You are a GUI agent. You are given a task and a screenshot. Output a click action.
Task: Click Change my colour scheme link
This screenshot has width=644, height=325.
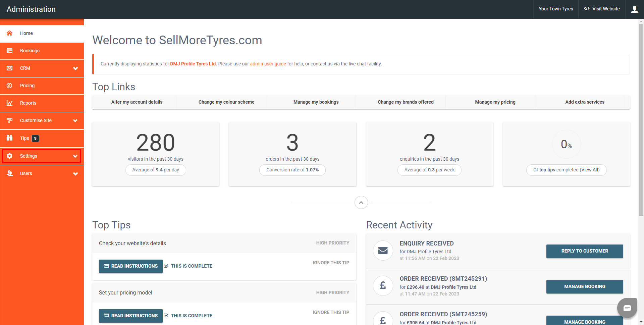point(226,102)
